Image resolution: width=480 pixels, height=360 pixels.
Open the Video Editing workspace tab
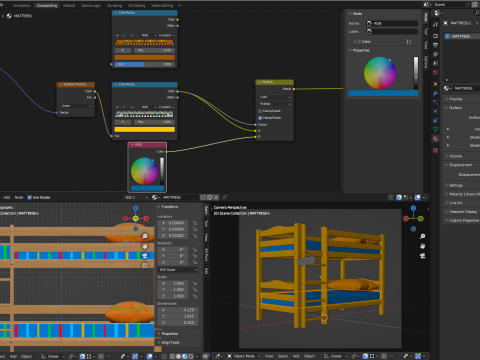pos(162,5)
